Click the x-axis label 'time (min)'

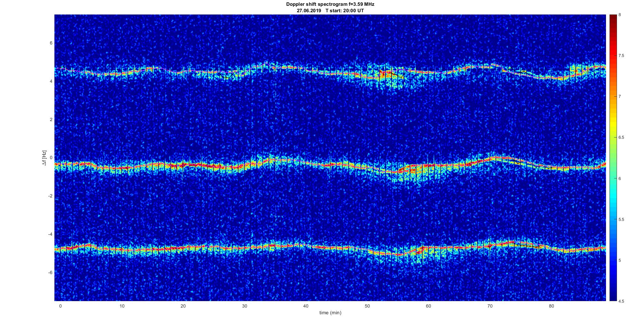[330, 313]
